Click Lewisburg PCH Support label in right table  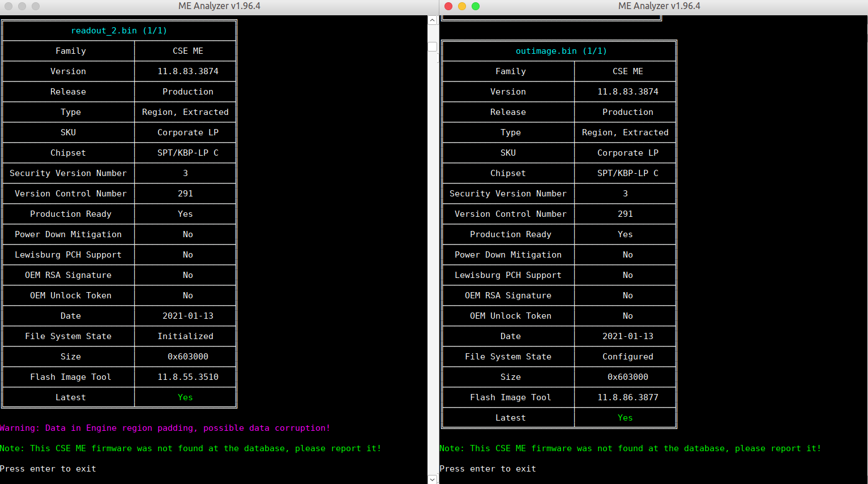pos(508,275)
